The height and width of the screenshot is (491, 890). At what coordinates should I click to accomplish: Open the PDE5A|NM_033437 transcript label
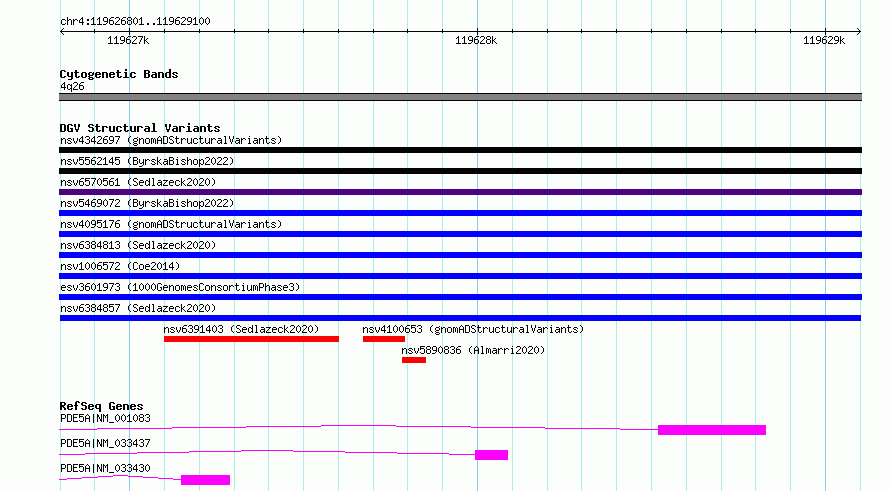tap(105, 443)
